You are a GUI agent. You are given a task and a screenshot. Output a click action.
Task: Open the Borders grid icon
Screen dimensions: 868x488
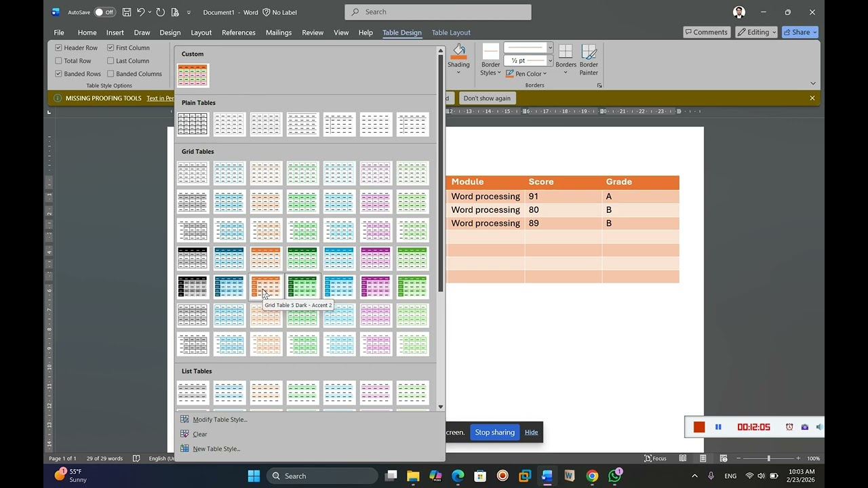(x=566, y=52)
